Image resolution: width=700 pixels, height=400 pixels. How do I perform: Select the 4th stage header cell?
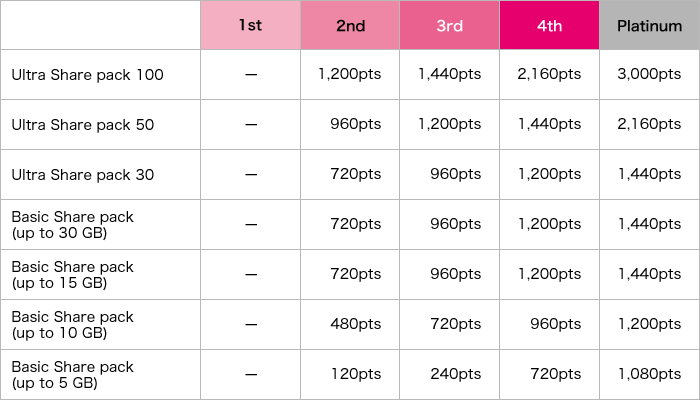[x=550, y=25]
